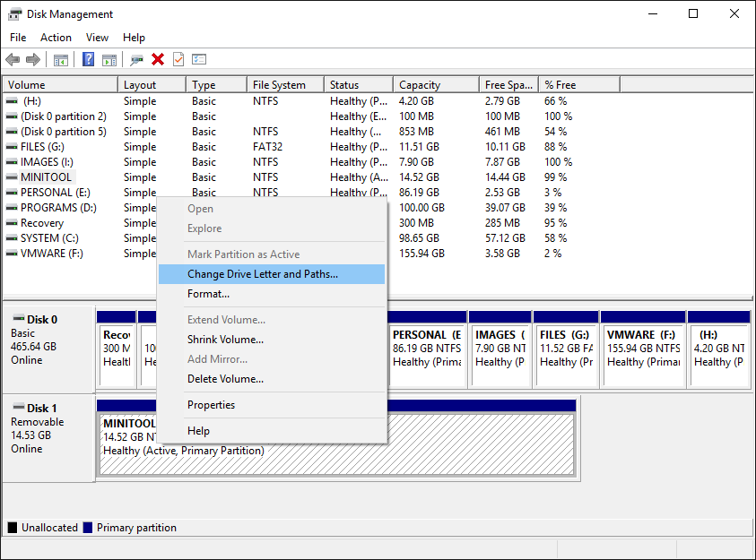Screen dimensions: 756x560
Task: Click the Unallocated legend swatch
Action: (x=12, y=527)
